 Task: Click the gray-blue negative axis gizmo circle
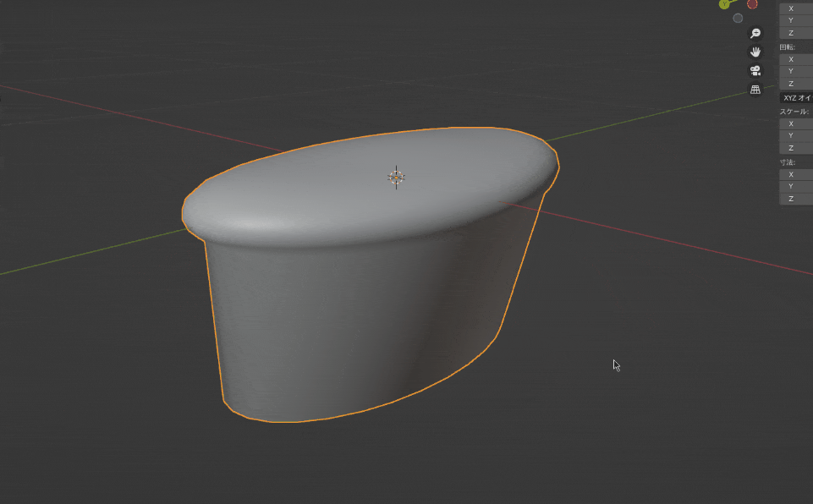pyautogui.click(x=738, y=19)
